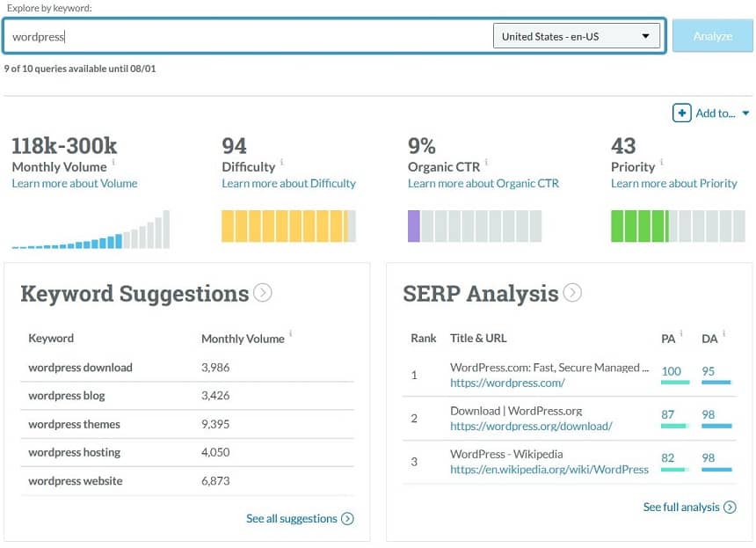Select the wordpress themes keyword row
756x548 pixels.
[x=187, y=425]
